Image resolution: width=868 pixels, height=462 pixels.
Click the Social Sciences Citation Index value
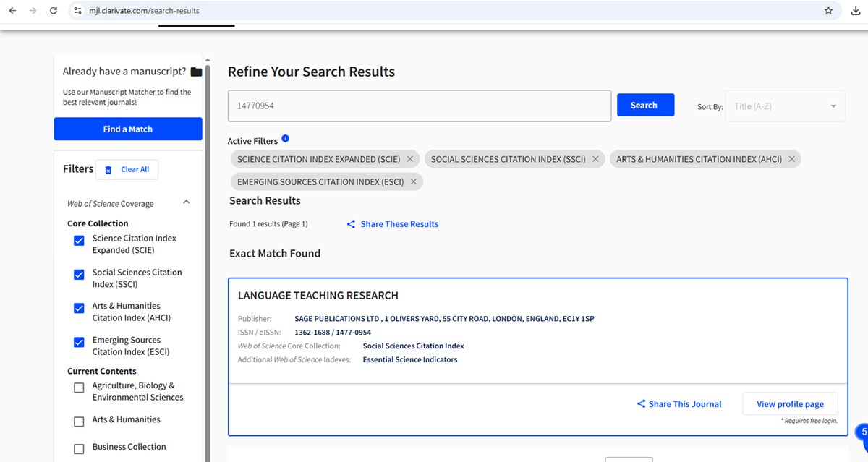[414, 346]
